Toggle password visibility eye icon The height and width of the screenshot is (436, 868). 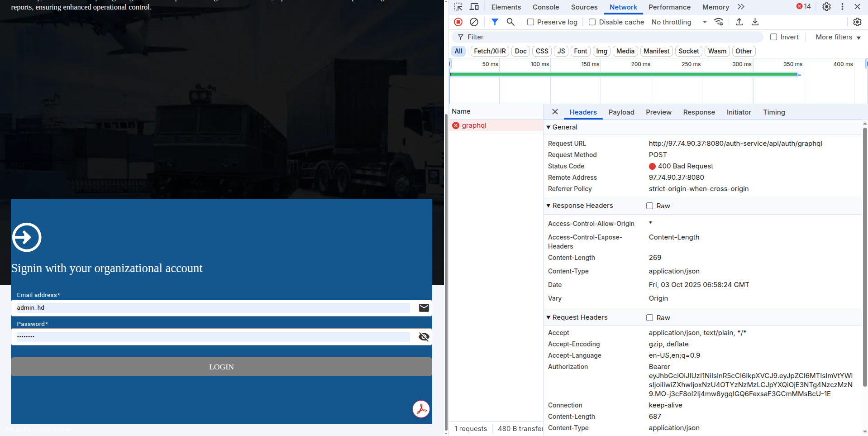tap(424, 336)
